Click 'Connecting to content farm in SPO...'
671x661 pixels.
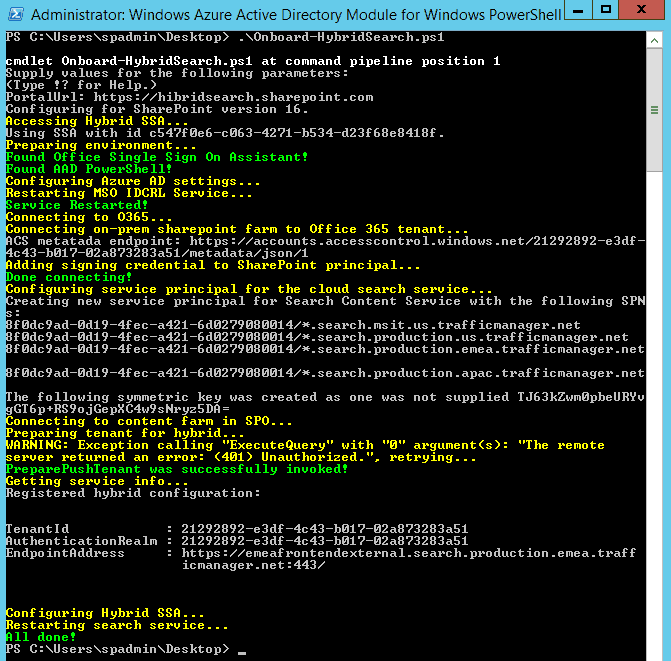pyautogui.click(x=149, y=421)
